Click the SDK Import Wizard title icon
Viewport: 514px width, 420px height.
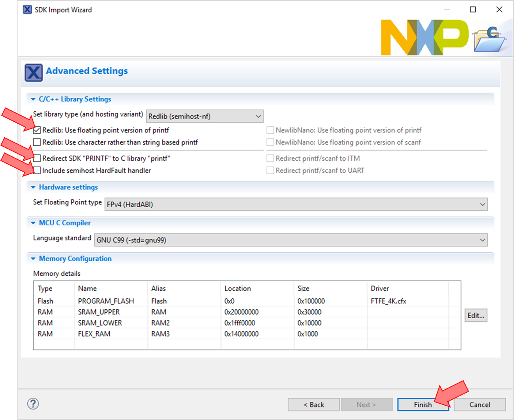27,9
